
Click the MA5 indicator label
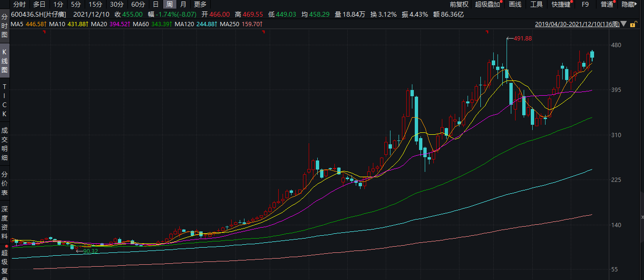coord(29,24)
